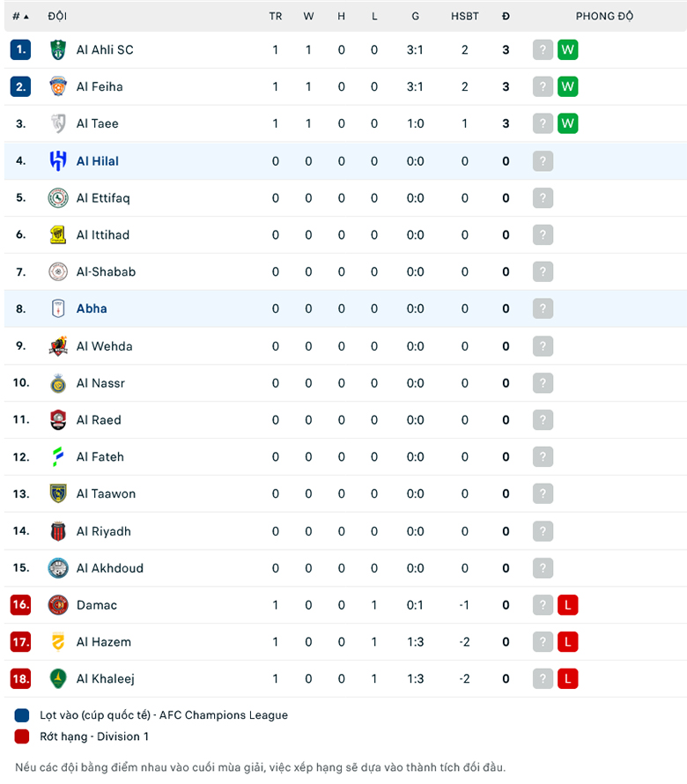Viewport: 687px width, 784px height.
Task: Click the Al Feiha team logo
Action: point(57,87)
